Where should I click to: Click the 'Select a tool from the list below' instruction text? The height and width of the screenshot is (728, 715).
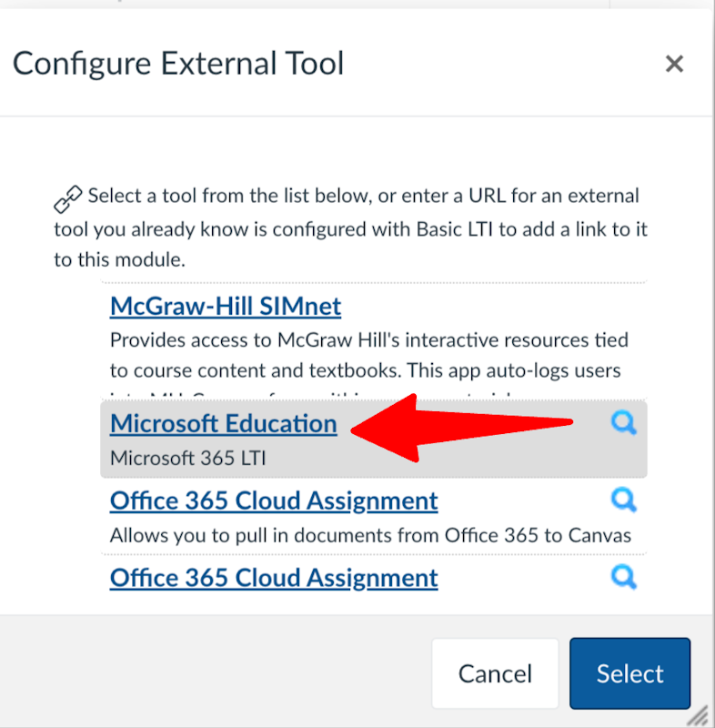click(350, 227)
